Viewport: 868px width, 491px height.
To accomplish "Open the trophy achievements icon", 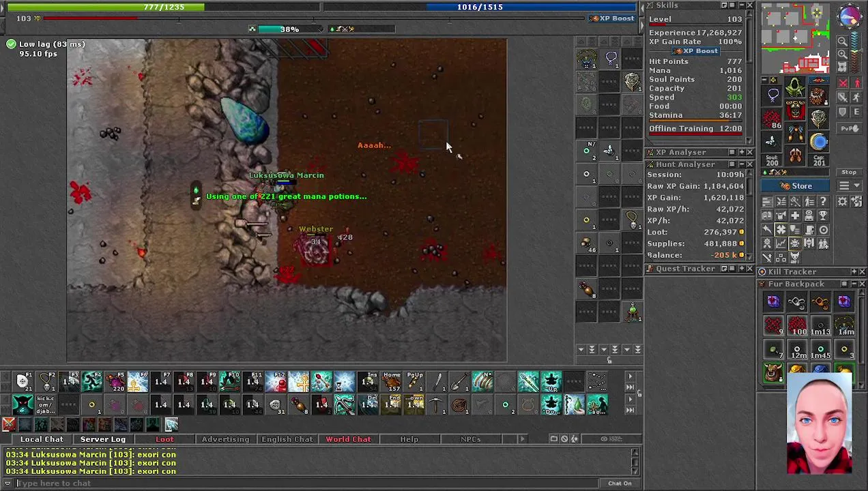I will [824, 215].
